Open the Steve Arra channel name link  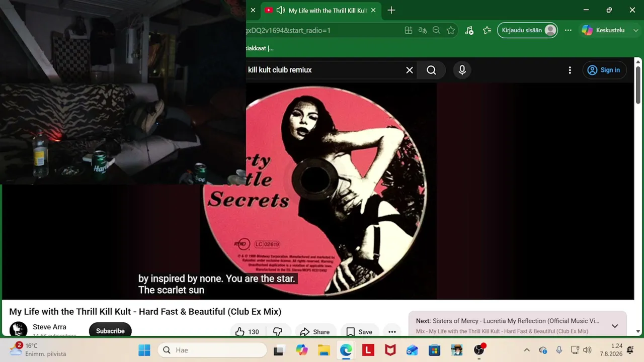pyautogui.click(x=49, y=327)
